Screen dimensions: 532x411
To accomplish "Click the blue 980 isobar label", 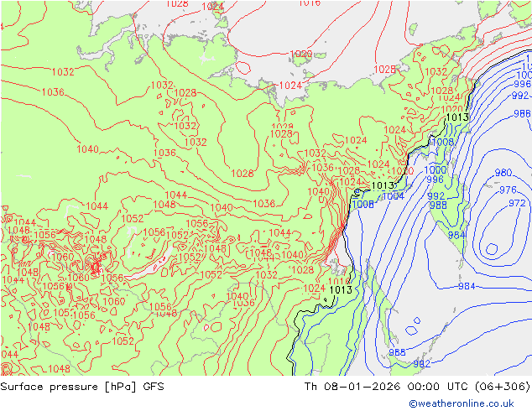I will tap(503, 173).
